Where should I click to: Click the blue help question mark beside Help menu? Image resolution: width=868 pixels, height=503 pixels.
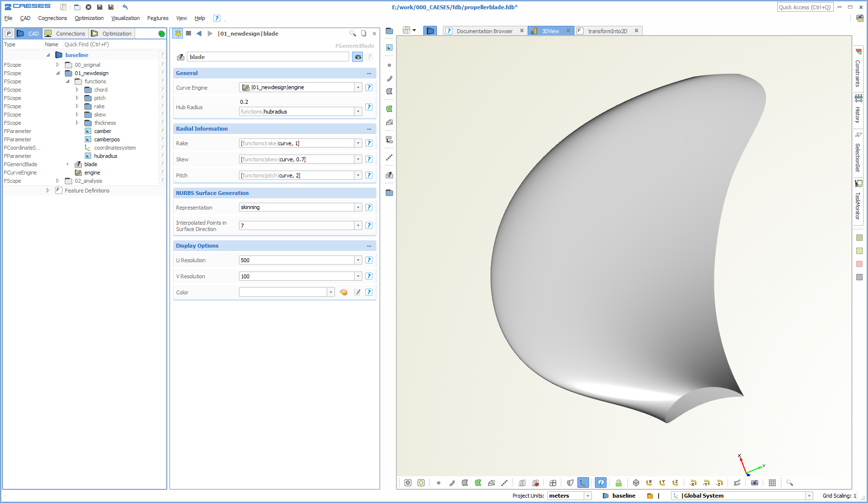click(217, 18)
